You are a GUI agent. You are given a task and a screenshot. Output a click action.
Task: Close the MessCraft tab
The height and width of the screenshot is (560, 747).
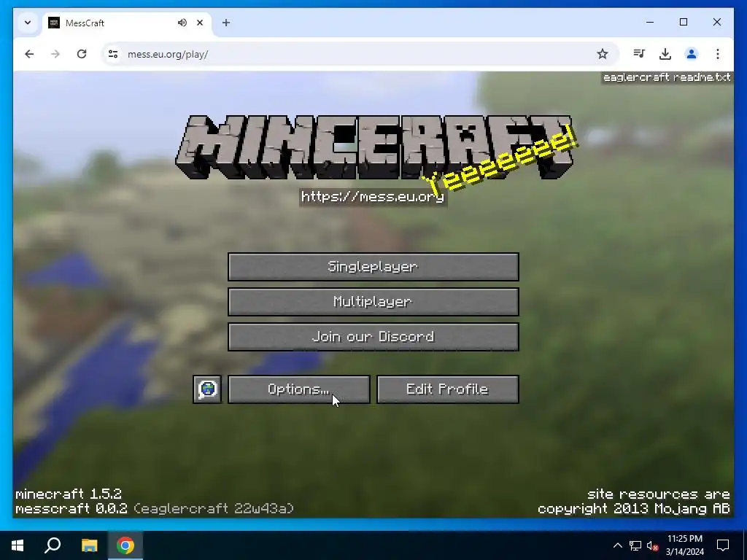click(x=200, y=23)
